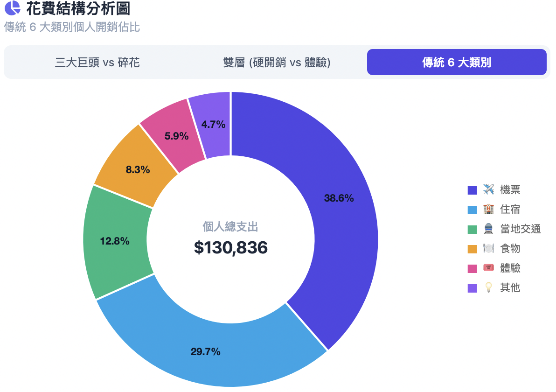Click the subtitle 傳統 6 大類別個人開銷佔比
This screenshot has height=392, width=556.
pos(72,27)
